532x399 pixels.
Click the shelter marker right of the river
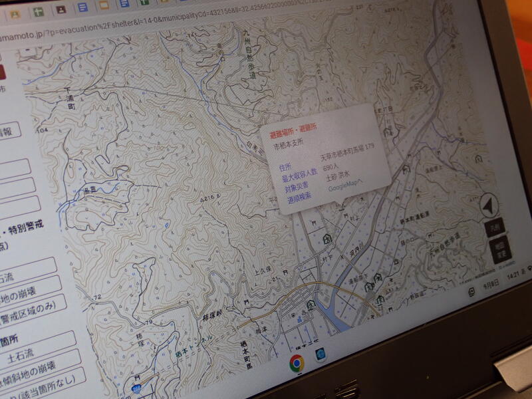tap(369, 287)
